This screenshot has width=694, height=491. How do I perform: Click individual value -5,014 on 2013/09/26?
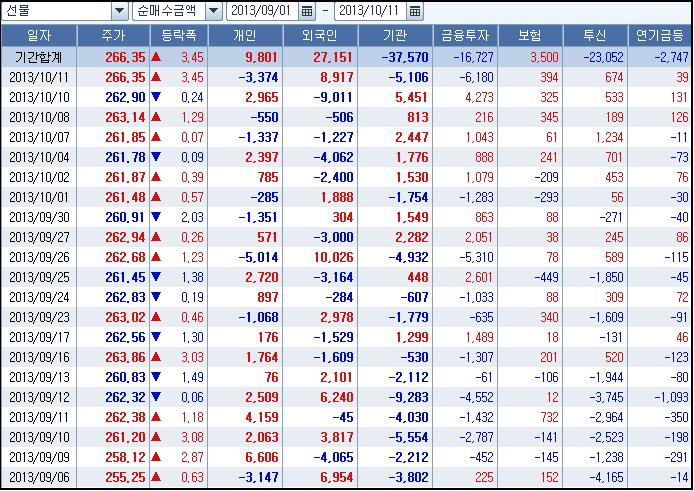[258, 257]
